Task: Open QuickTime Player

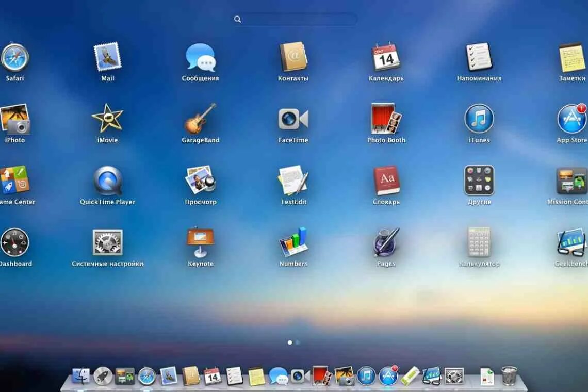Action: [108, 181]
